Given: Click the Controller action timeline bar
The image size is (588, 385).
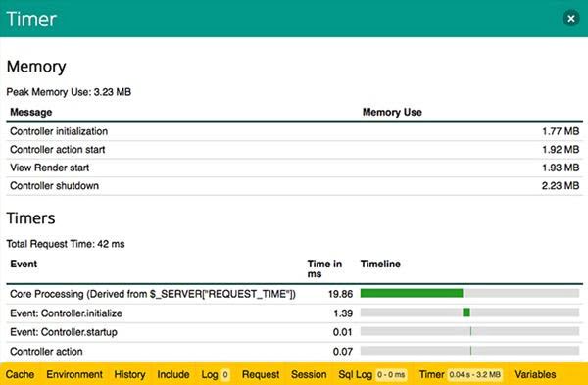Looking at the screenshot, I should [x=469, y=351].
